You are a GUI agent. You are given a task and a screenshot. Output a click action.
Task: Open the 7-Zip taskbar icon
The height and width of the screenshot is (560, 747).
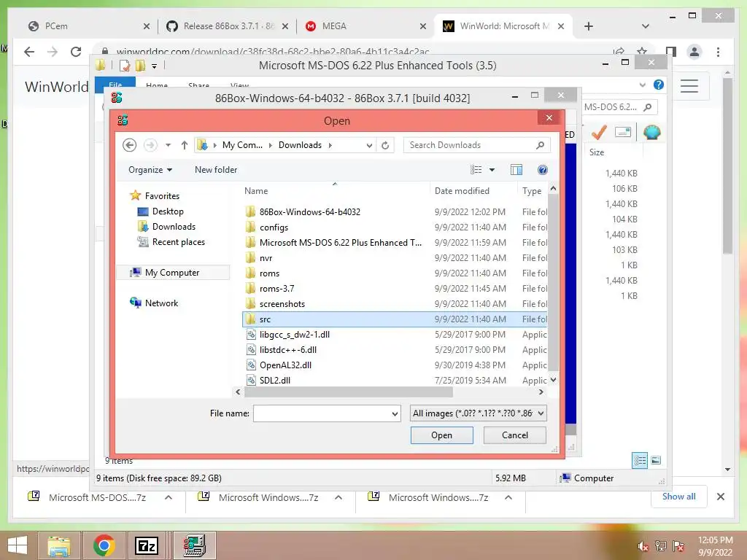(x=146, y=545)
